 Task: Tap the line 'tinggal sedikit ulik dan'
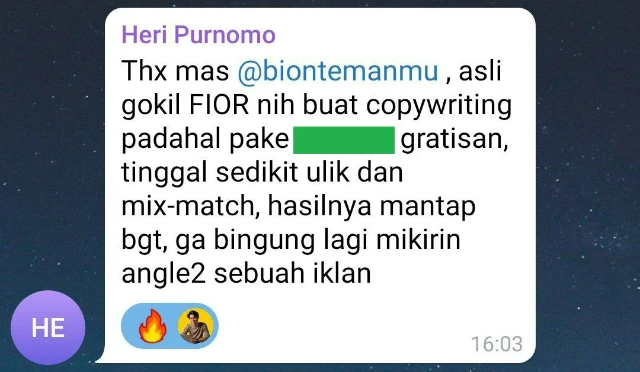(x=262, y=173)
